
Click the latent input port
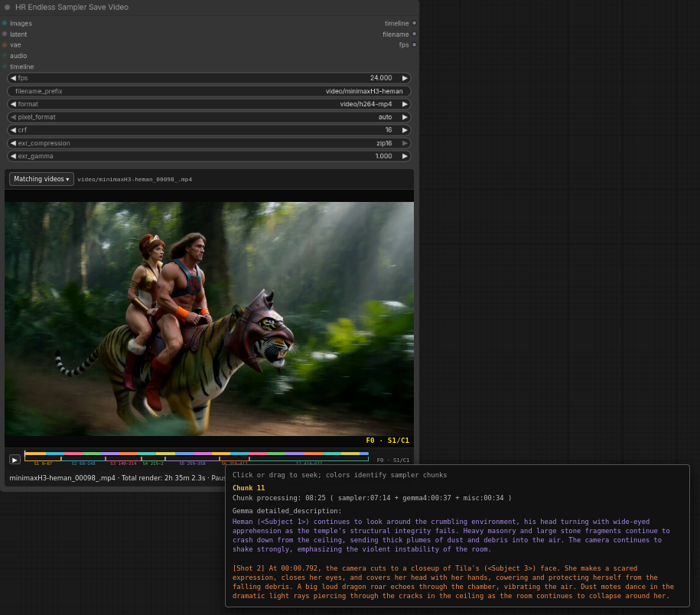point(5,34)
